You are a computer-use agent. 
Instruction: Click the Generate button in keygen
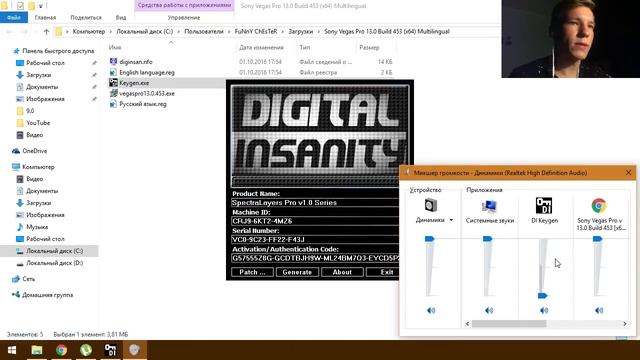(297, 272)
